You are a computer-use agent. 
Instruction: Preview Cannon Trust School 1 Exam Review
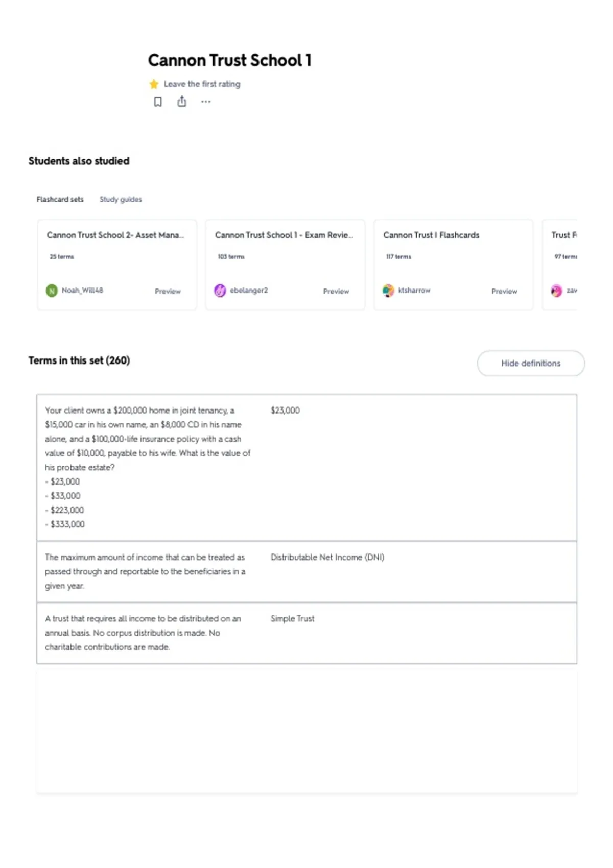tap(336, 291)
